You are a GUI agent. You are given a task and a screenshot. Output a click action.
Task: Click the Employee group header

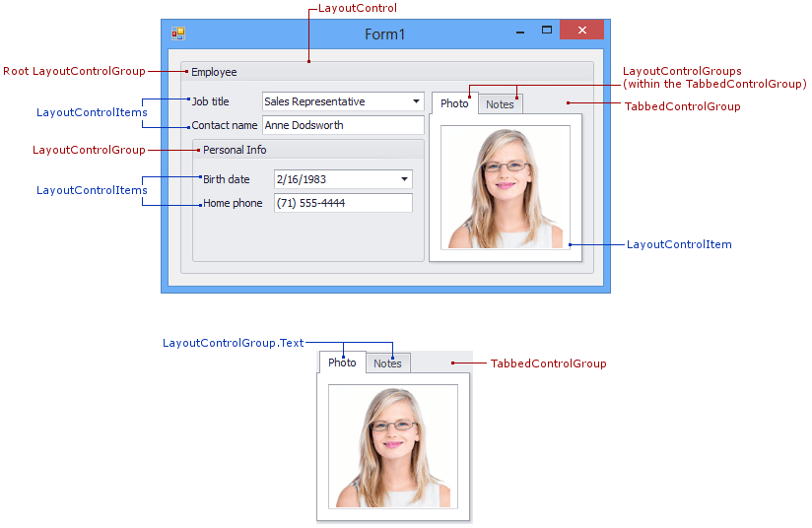point(387,72)
